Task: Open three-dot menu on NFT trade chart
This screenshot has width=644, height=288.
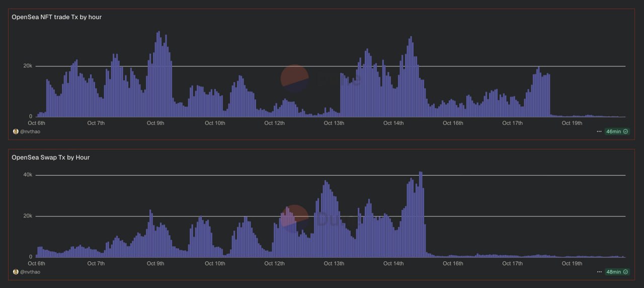Action: [x=599, y=131]
